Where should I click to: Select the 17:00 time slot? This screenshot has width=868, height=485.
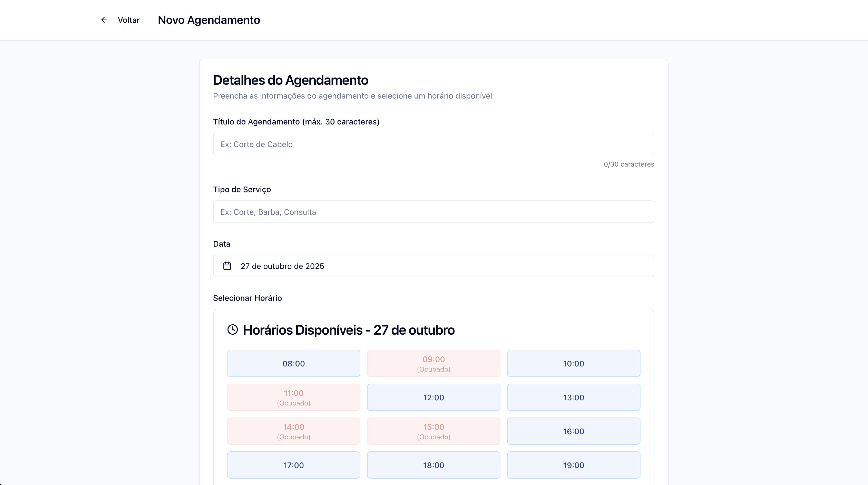click(x=293, y=465)
